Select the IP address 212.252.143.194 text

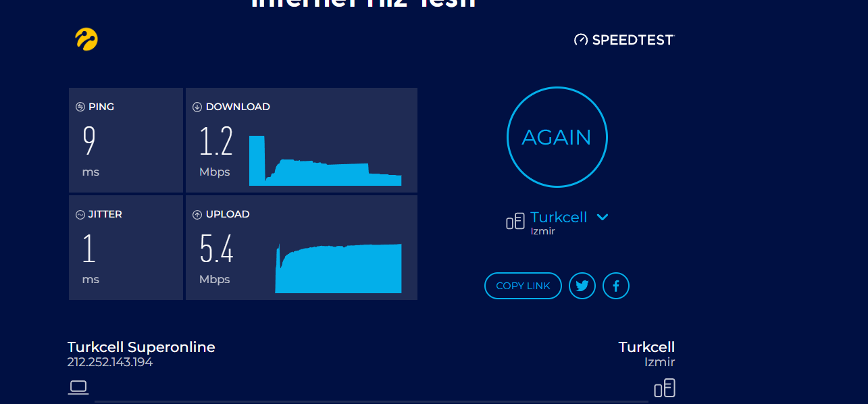[x=110, y=362]
